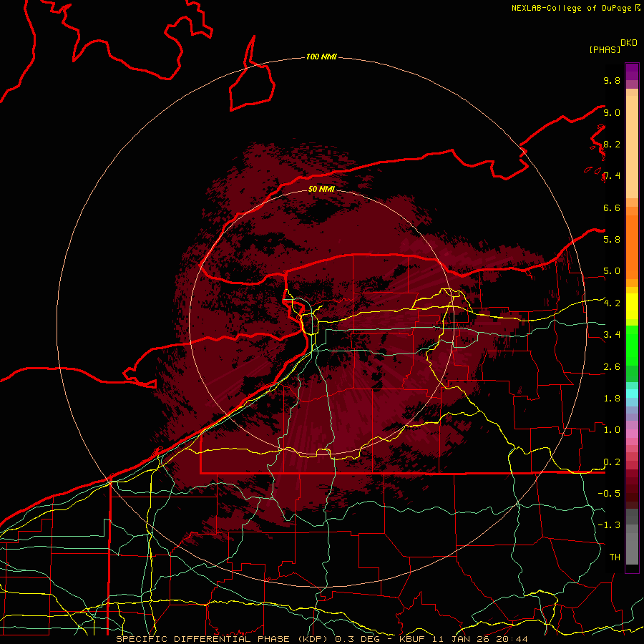The height and width of the screenshot is (644, 644).
Task: Click the 50 NMI range ring label
Action: (x=321, y=189)
